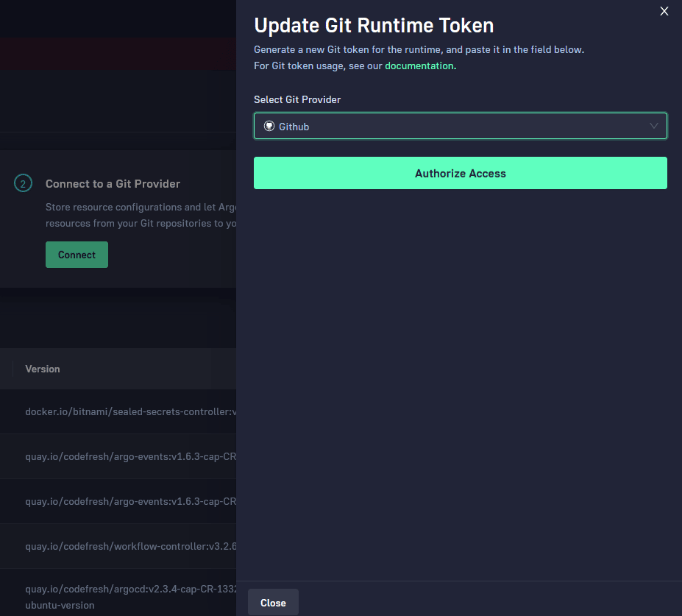Click the Version column header

42,369
